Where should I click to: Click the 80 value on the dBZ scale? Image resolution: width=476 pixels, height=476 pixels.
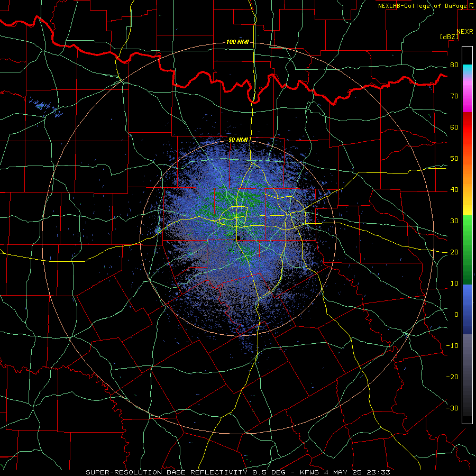tap(454, 65)
